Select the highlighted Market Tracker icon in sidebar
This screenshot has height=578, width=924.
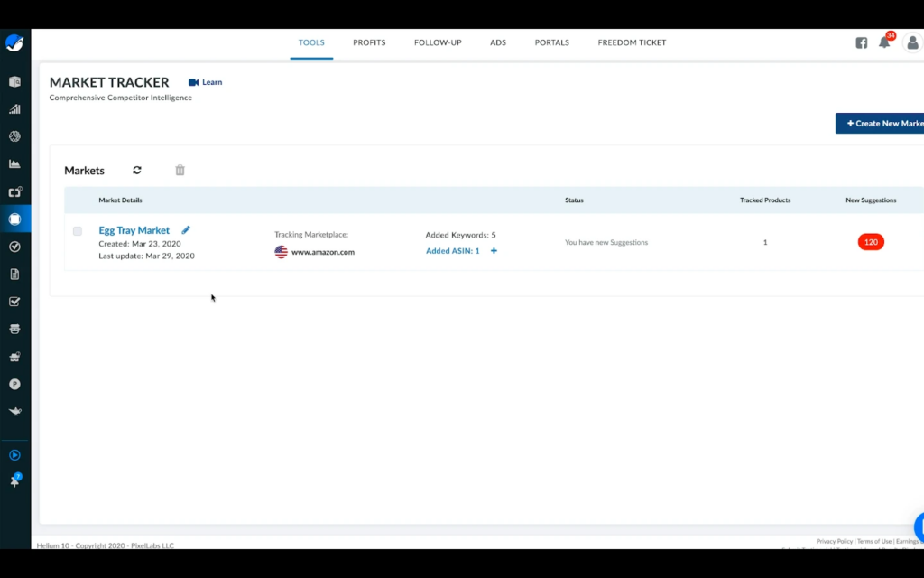click(14, 219)
